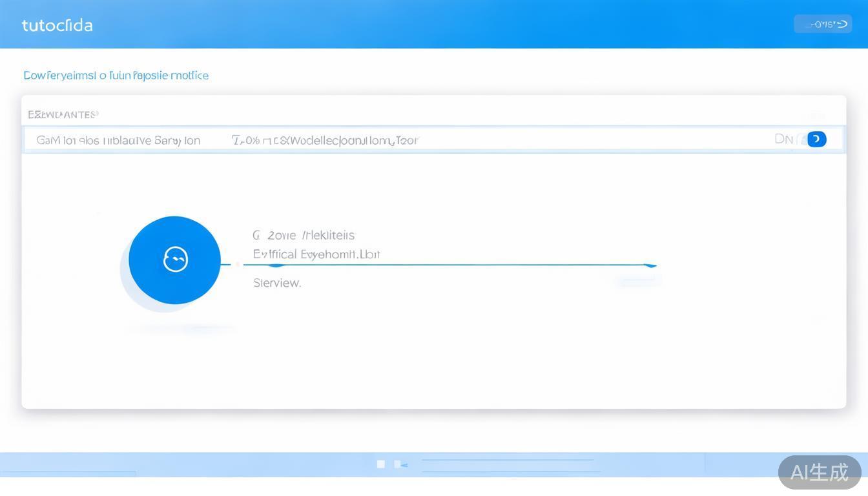868x496 pixels.
Task: Open the G 2ovie Hekliteis title
Action: (x=304, y=235)
